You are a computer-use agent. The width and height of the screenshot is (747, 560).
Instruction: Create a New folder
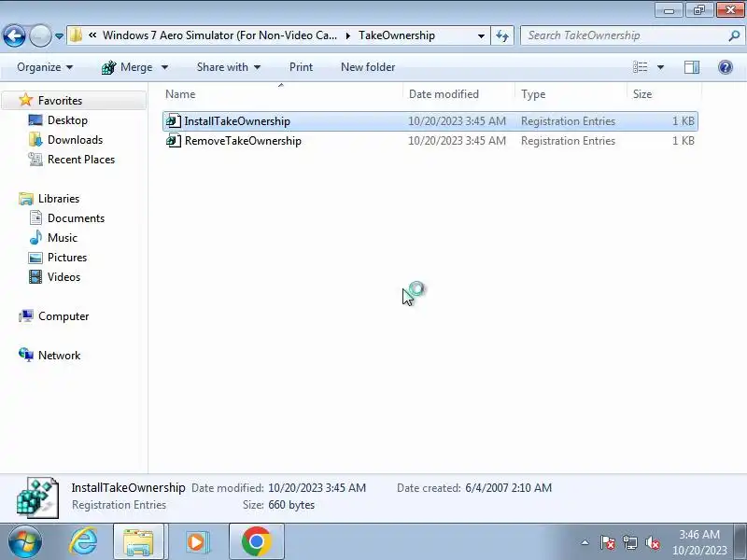point(368,67)
